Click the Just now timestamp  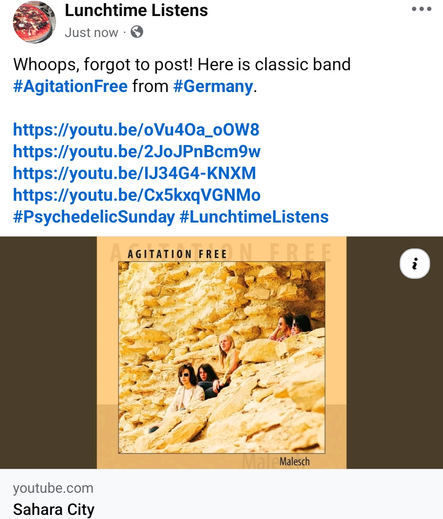[x=91, y=32]
